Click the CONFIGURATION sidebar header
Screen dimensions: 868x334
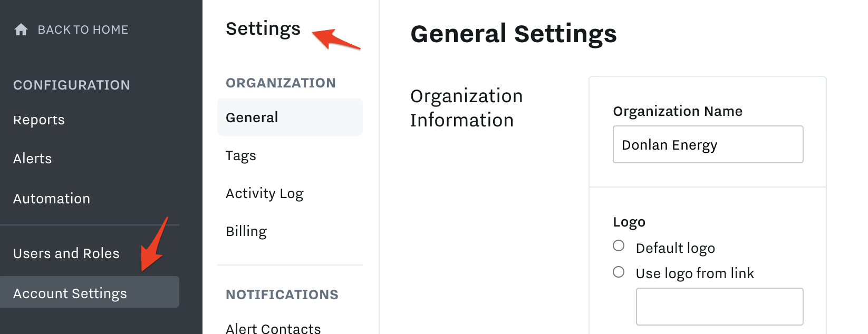(72, 85)
